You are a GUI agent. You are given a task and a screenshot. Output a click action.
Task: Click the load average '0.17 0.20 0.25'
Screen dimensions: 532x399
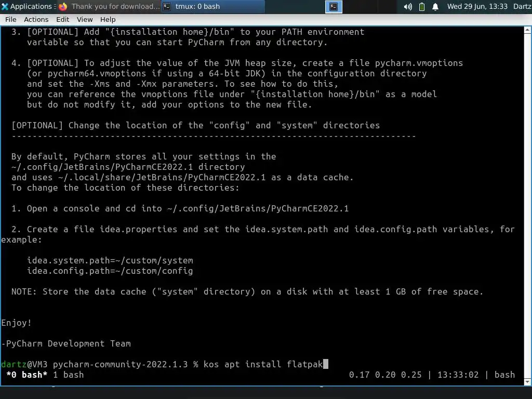click(x=385, y=375)
